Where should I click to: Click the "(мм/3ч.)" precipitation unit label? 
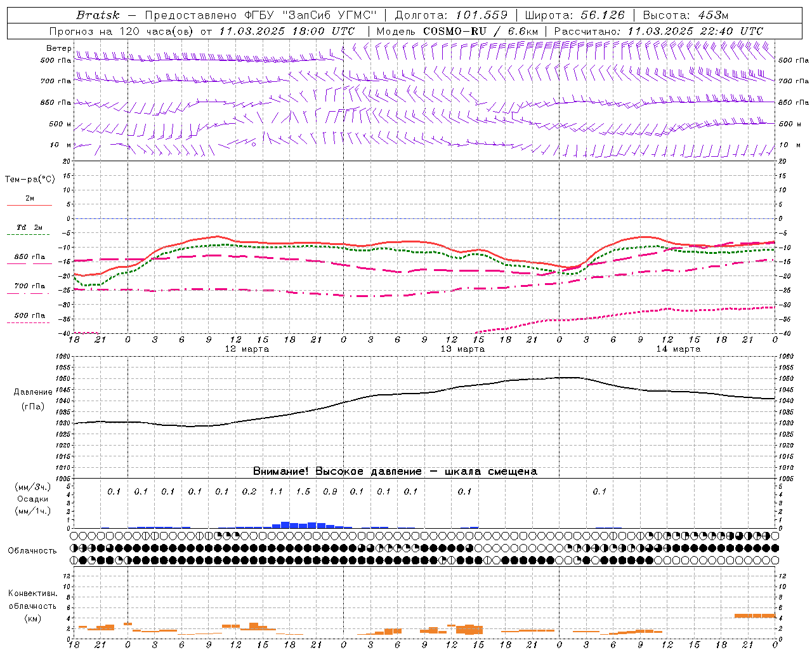pyautogui.click(x=32, y=487)
